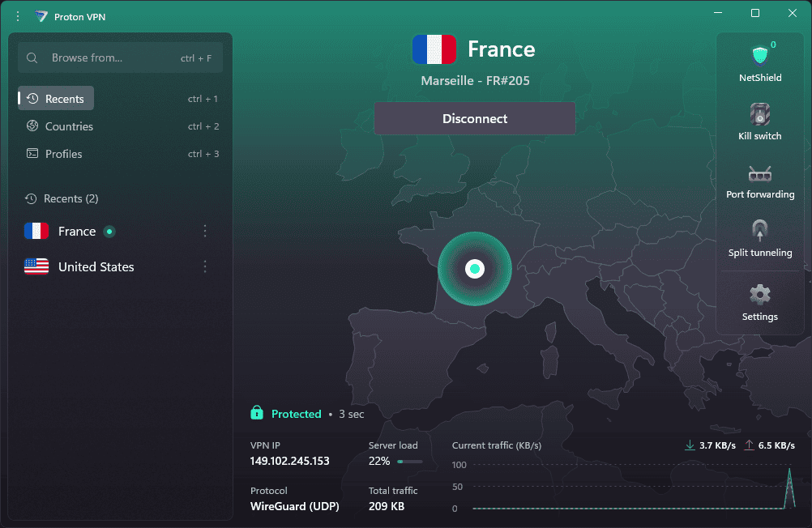Screen dimensions: 812x528
Task: Click the three-dot menu beside Proton VPN logo
Action: [x=18, y=16]
